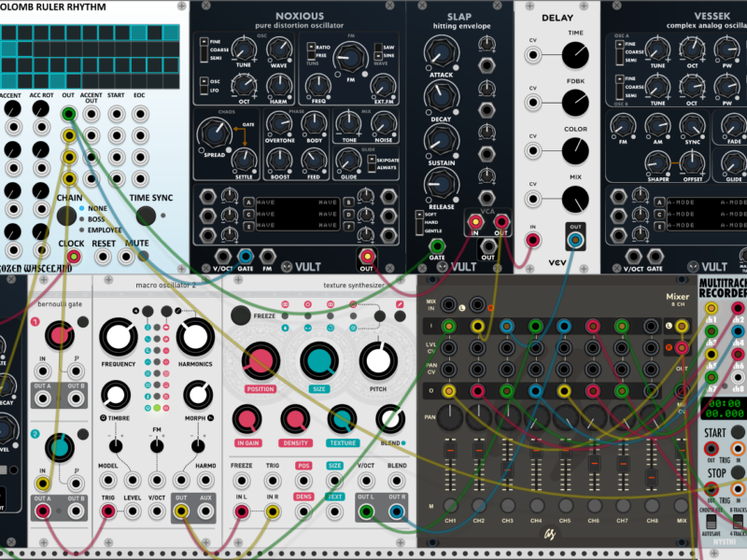The width and height of the screenshot is (747, 560).
Task: Click the V/OCT jack on the Noxious module
Action: tap(222, 257)
